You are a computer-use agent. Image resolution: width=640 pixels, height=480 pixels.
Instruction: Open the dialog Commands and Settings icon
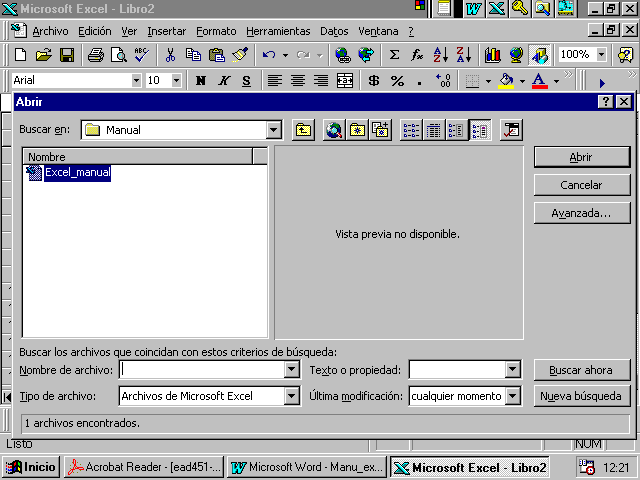511,130
